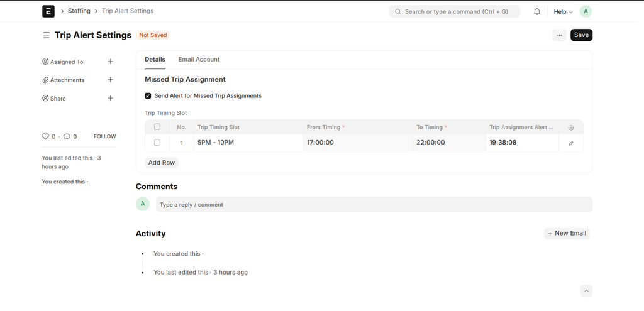This screenshot has width=644, height=311.
Task: Select all rows with the header checkbox
Action: click(157, 127)
